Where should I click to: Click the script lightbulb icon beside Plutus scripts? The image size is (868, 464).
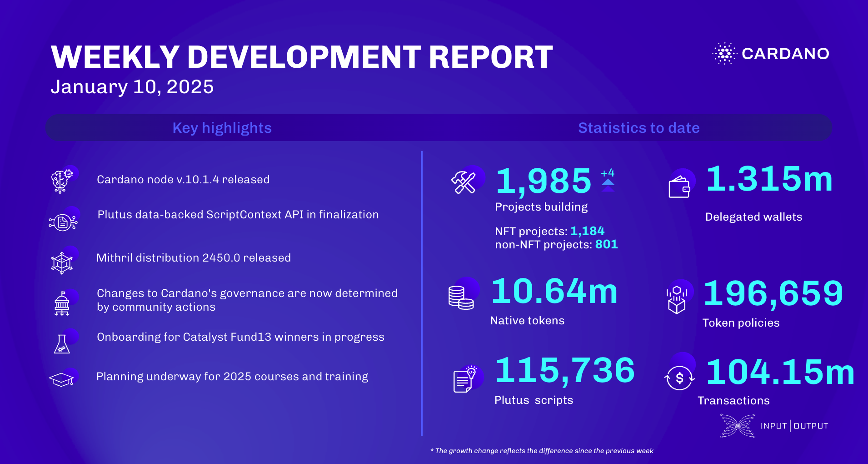tap(465, 379)
